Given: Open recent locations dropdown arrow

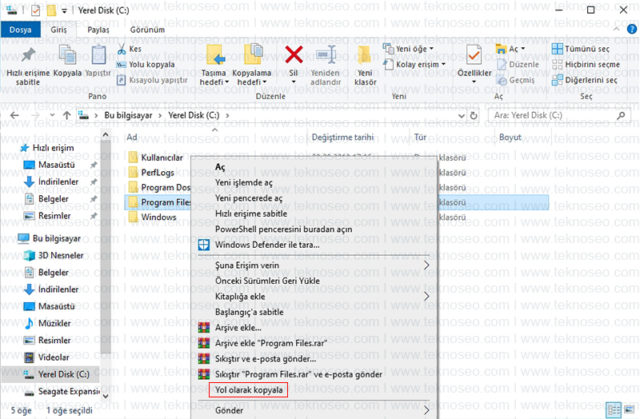Looking at the screenshot, I should [x=52, y=115].
